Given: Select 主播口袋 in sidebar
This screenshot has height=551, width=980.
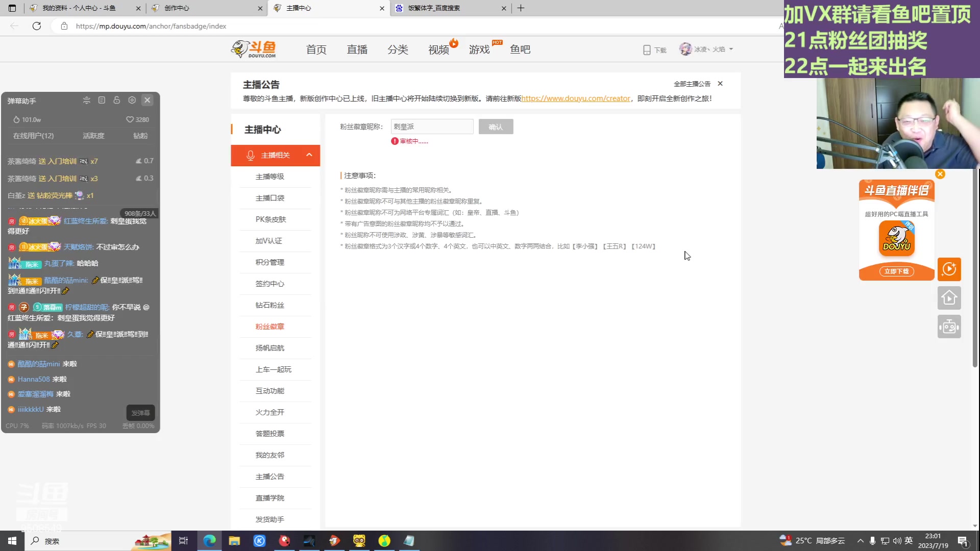Looking at the screenshot, I should [270, 198].
